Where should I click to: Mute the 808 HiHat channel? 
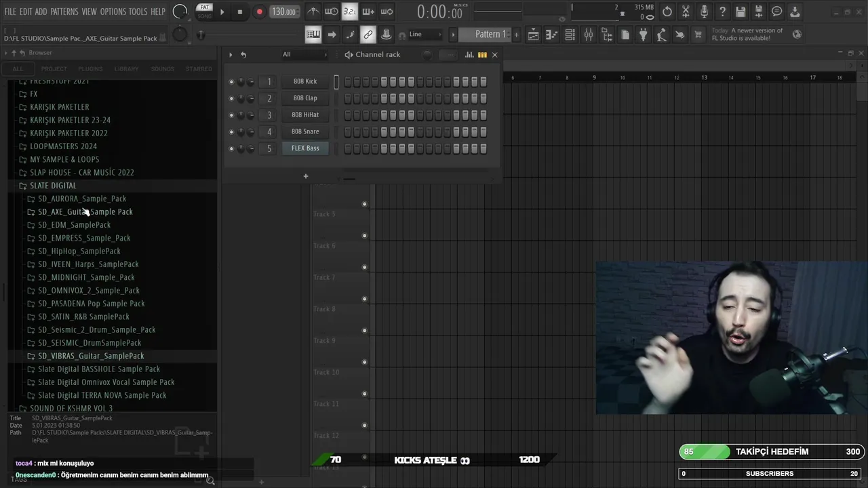coord(231,115)
